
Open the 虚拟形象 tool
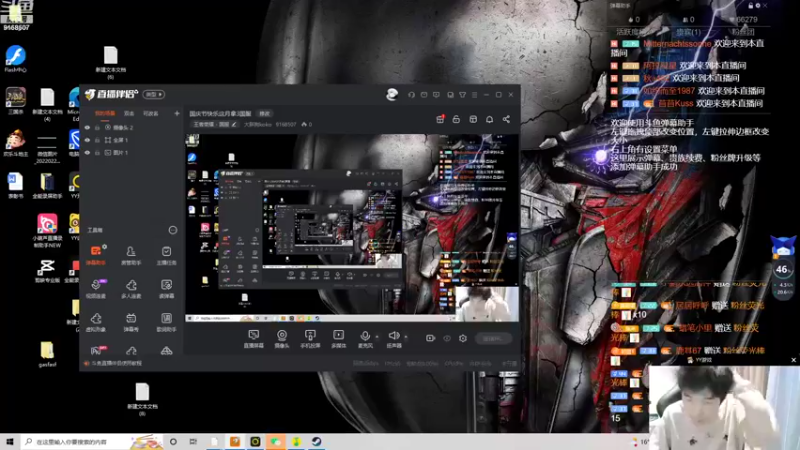click(x=96, y=322)
